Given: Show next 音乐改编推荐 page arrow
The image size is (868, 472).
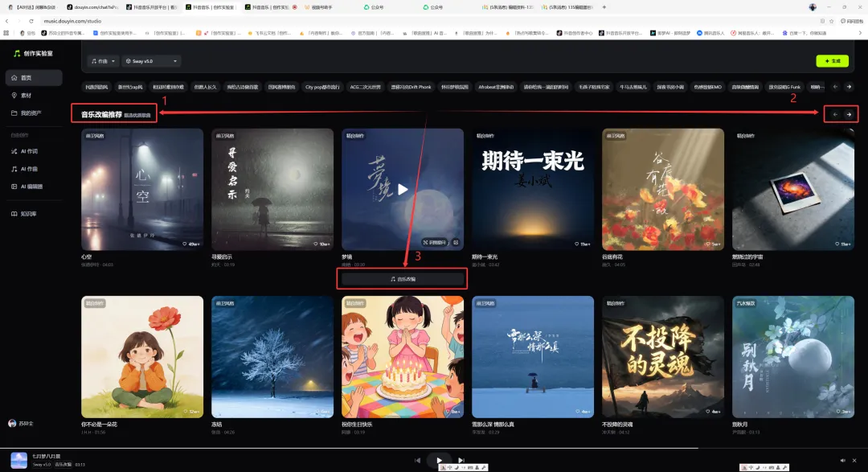Looking at the screenshot, I should (849, 114).
